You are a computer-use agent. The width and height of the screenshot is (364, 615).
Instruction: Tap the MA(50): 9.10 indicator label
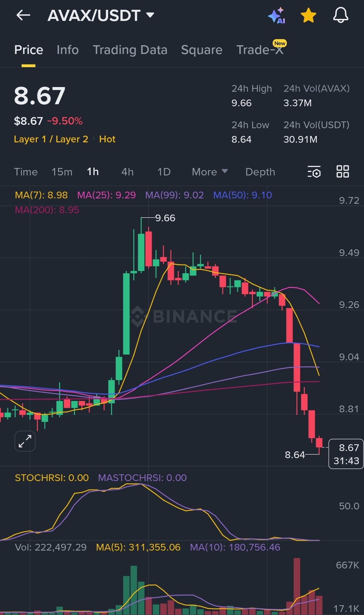point(243,195)
